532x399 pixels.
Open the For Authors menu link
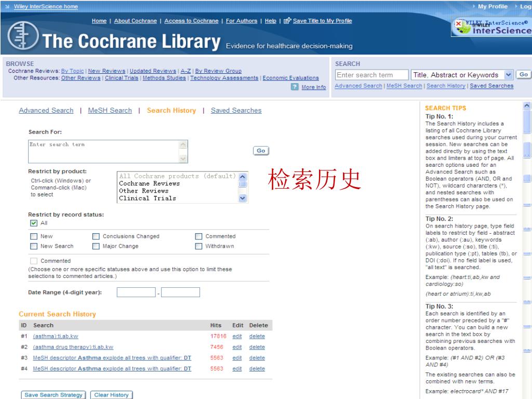(x=242, y=21)
